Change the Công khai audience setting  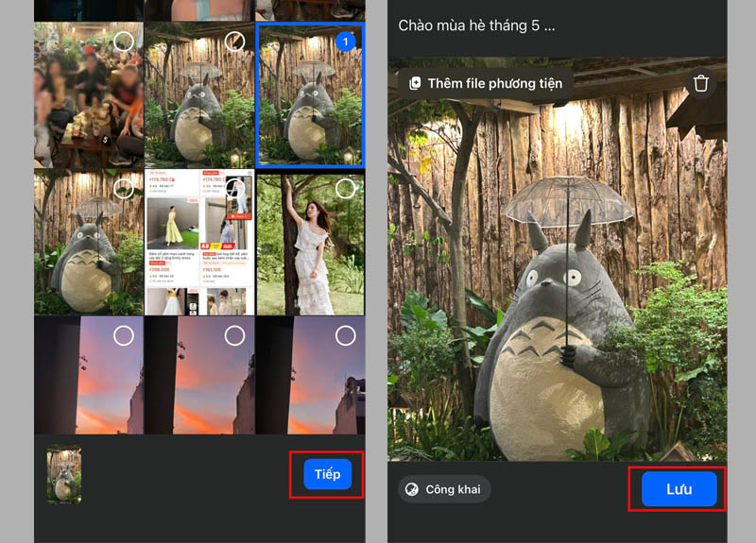[444, 489]
